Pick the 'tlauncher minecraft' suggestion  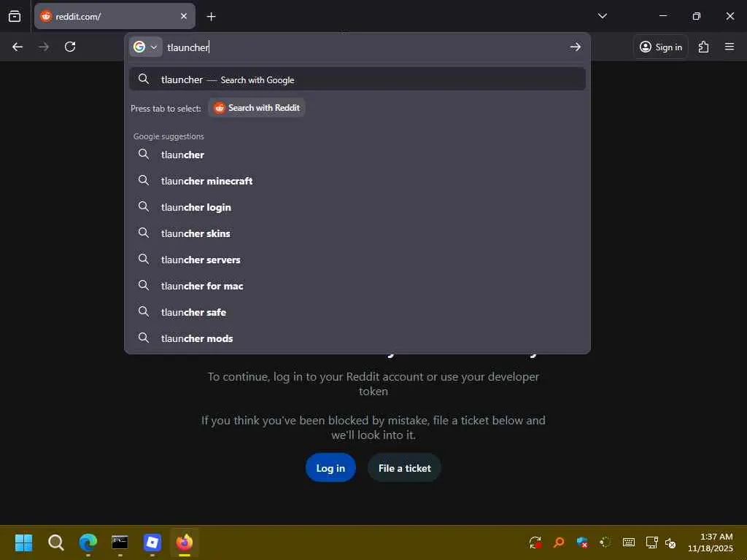tap(357, 181)
